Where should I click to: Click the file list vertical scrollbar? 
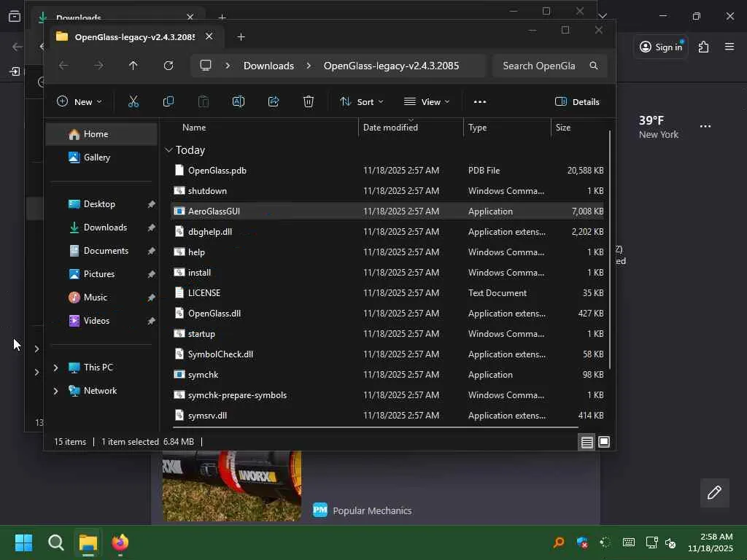[610, 249]
